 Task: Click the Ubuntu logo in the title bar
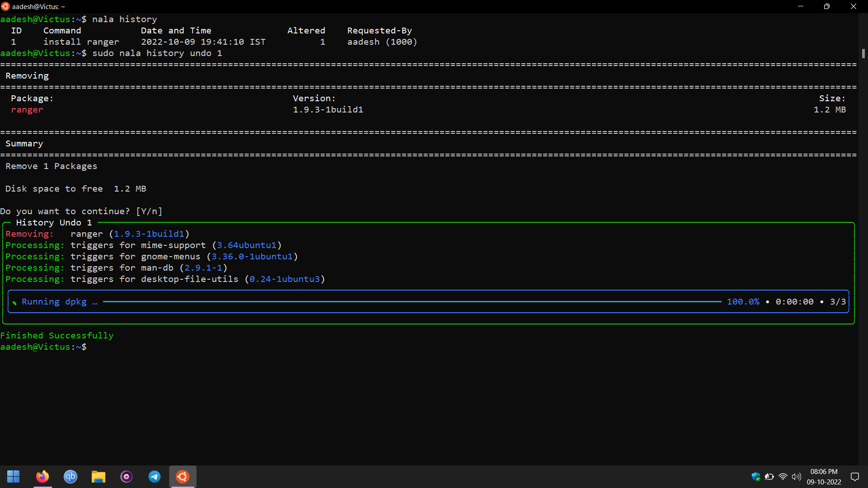pos(6,6)
